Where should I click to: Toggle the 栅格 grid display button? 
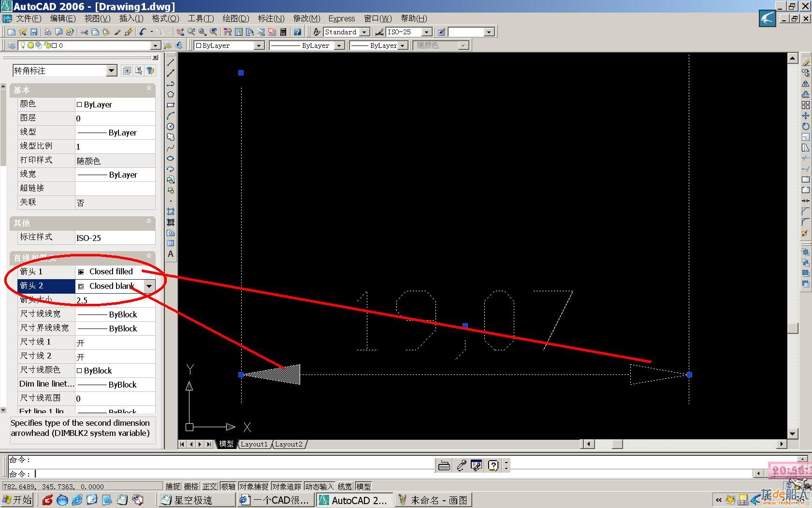coord(191,487)
